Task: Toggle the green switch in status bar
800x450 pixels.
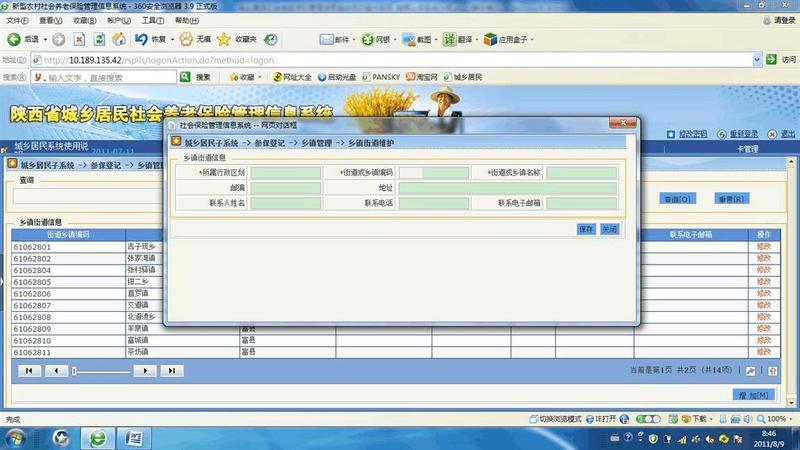Action: pyautogui.click(x=648, y=419)
